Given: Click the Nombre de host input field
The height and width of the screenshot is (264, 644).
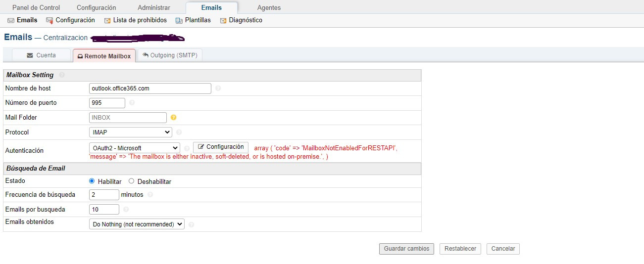Looking at the screenshot, I should tap(150, 88).
